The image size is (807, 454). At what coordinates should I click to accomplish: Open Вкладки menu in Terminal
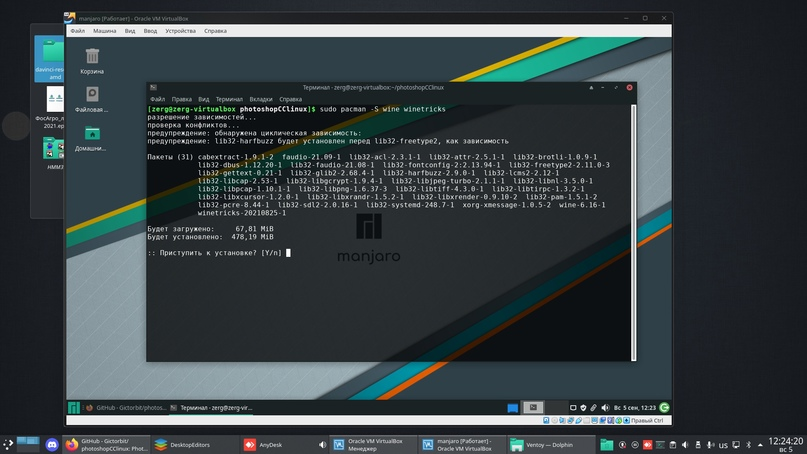click(261, 99)
